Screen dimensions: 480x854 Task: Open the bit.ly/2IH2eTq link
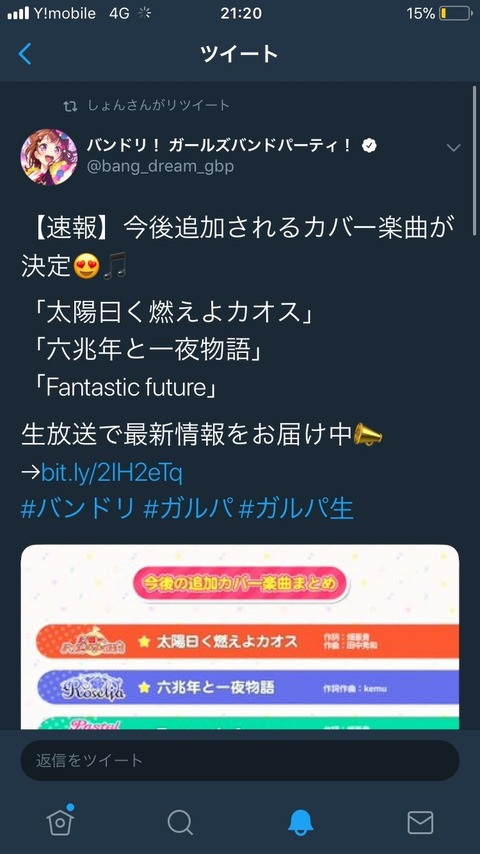coord(112,474)
